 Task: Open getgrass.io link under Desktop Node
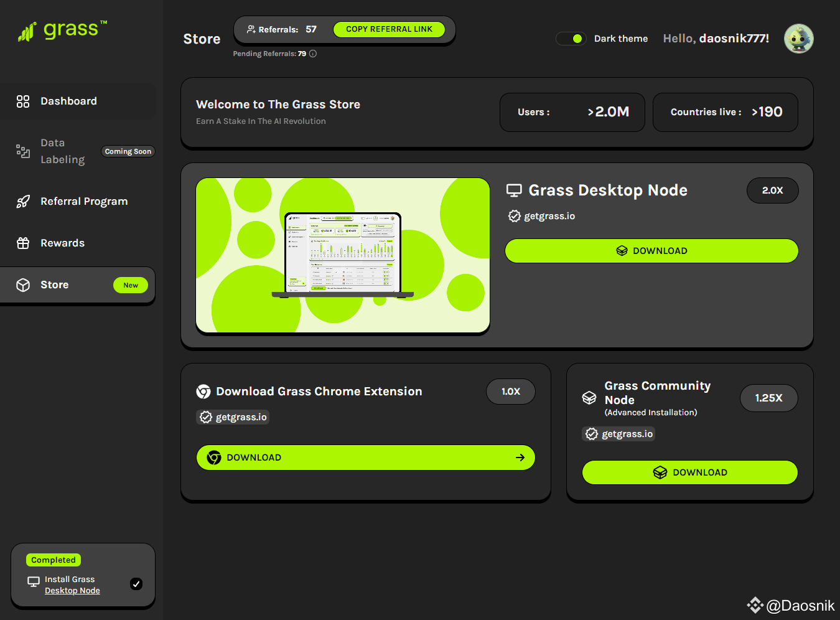coord(549,216)
